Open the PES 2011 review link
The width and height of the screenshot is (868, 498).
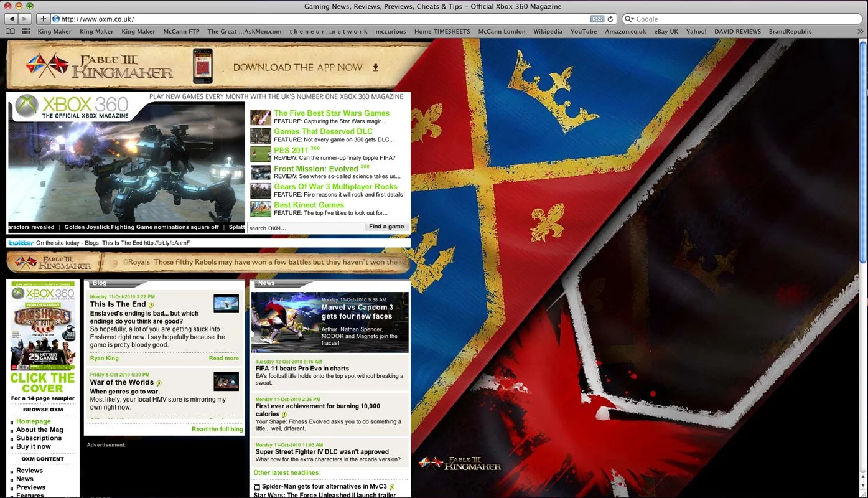point(291,150)
